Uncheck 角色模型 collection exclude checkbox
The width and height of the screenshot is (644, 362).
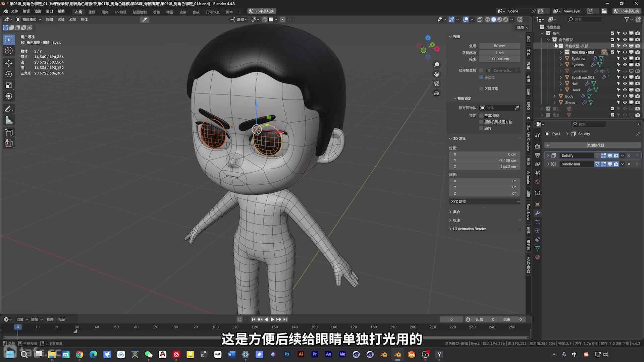(612, 40)
